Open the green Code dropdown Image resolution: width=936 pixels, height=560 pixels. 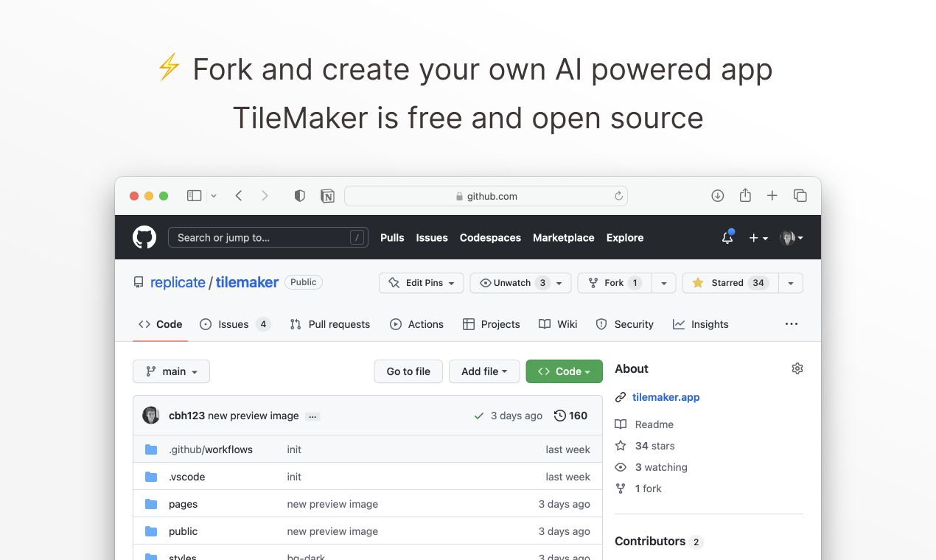[564, 371]
